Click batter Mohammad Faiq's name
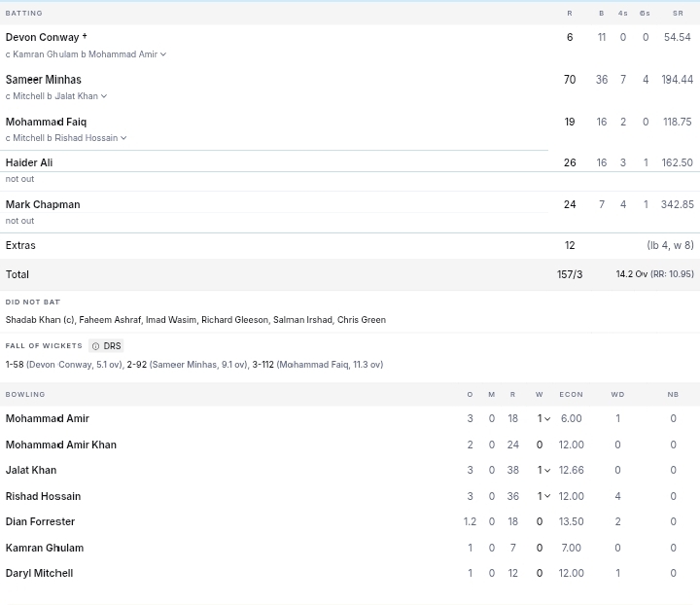The height and width of the screenshot is (605, 700). [x=46, y=122]
